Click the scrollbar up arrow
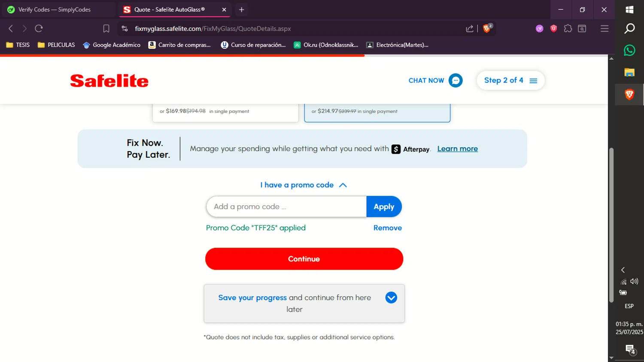The height and width of the screenshot is (362, 644). point(611,58)
